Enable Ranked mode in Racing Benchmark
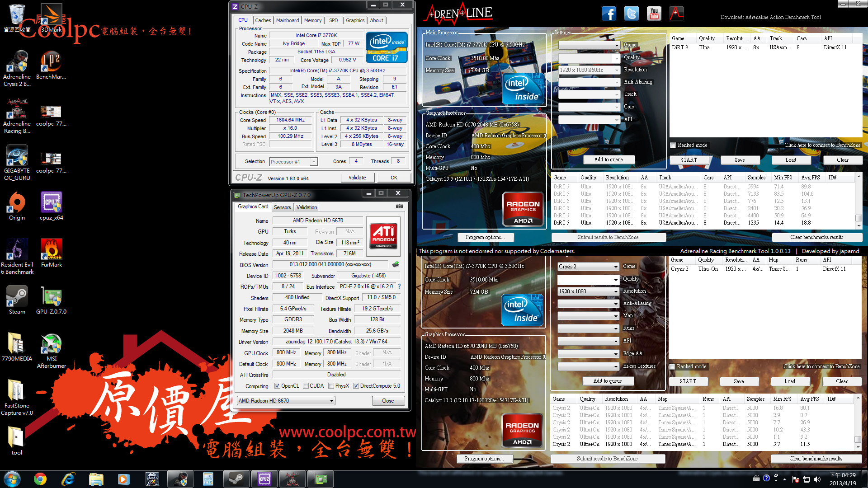Viewport: 868px width, 488px height. [x=673, y=145]
